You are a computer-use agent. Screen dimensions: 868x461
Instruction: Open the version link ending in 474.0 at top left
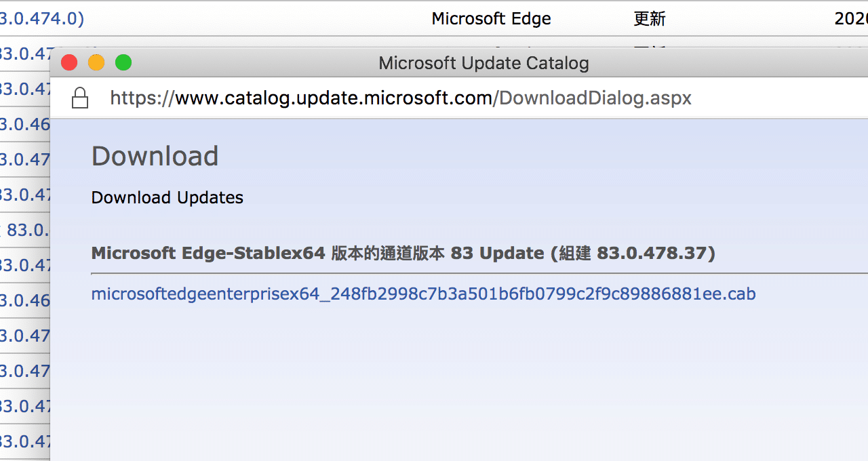tap(27, 18)
